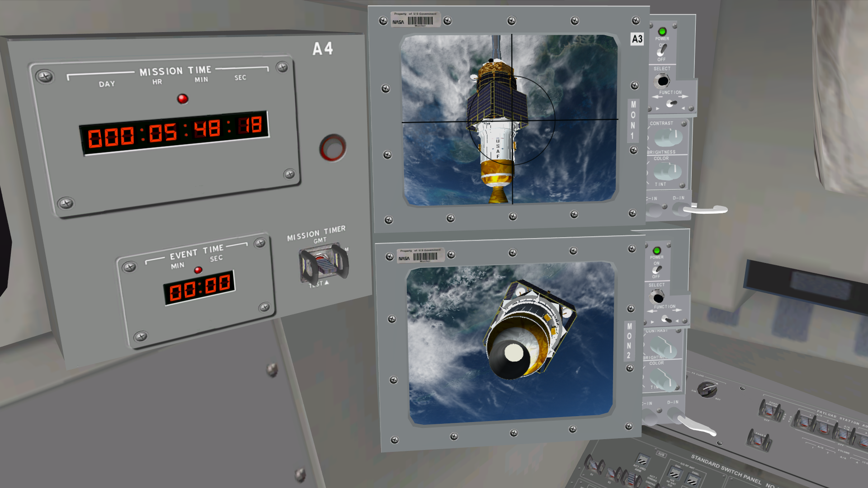
Task: Flip MON 1 power switch off
Action: (x=662, y=50)
